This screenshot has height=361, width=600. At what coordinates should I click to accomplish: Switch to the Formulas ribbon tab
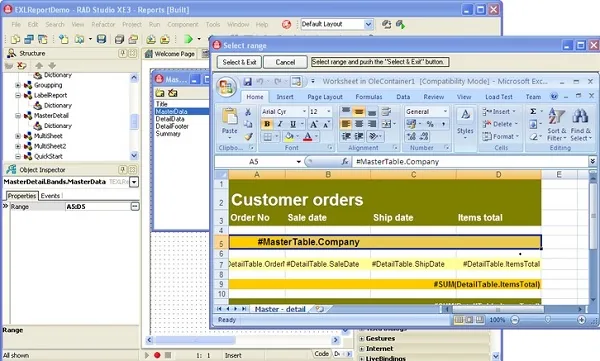tap(368, 97)
